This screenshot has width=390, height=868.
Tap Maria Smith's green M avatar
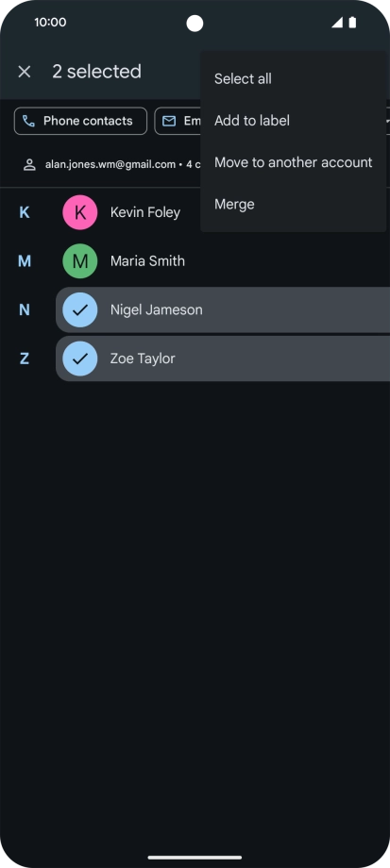[x=79, y=260]
